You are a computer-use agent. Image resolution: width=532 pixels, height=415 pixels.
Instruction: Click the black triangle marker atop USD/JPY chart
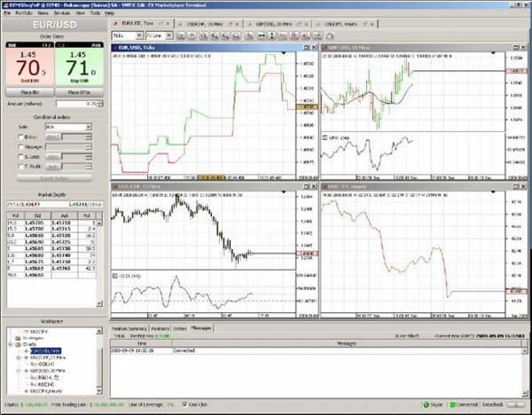[493, 192]
